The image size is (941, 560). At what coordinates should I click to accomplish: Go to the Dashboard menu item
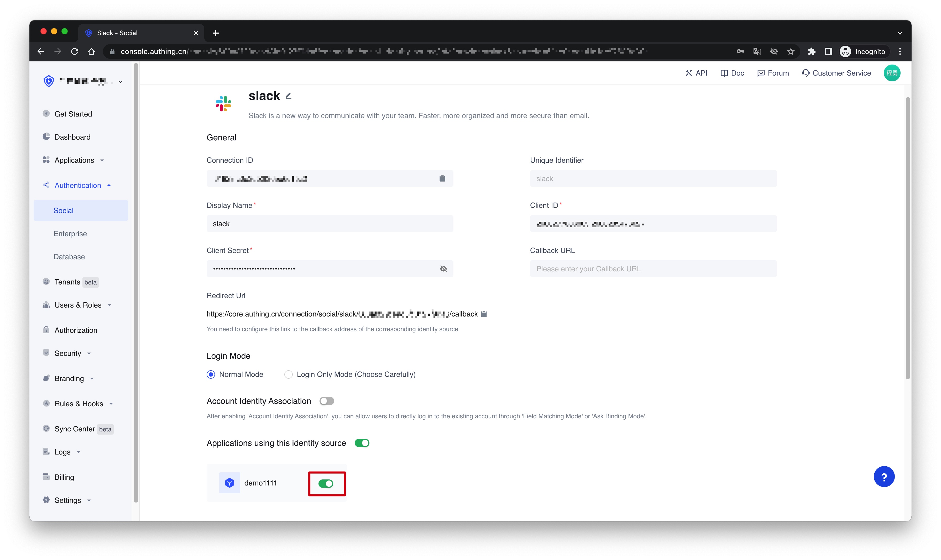click(x=72, y=137)
